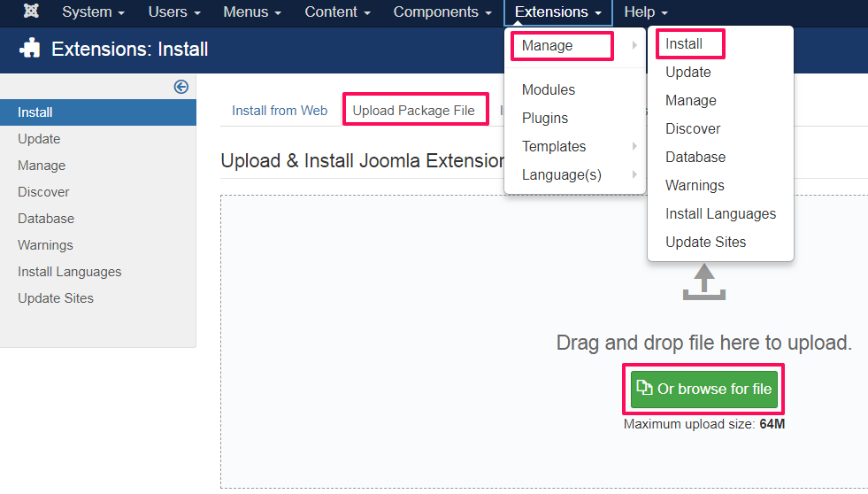
Task: Select Update in the left sidebar
Action: [98, 139]
